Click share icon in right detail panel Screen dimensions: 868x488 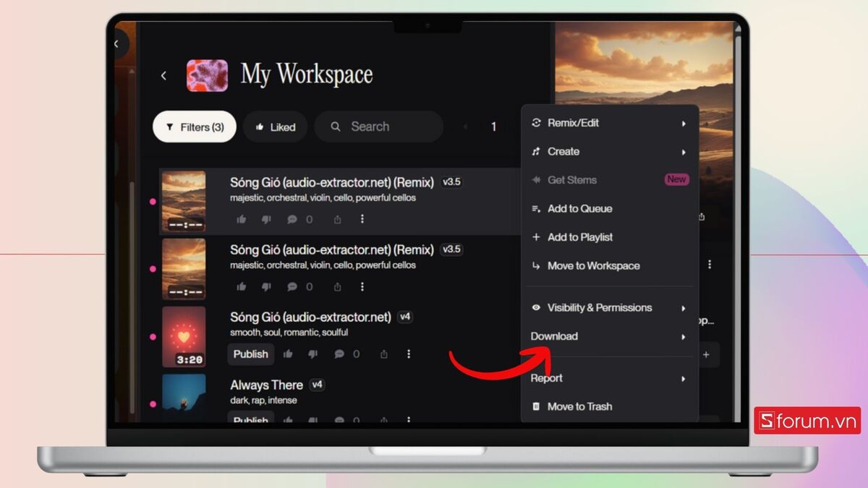pyautogui.click(x=702, y=216)
